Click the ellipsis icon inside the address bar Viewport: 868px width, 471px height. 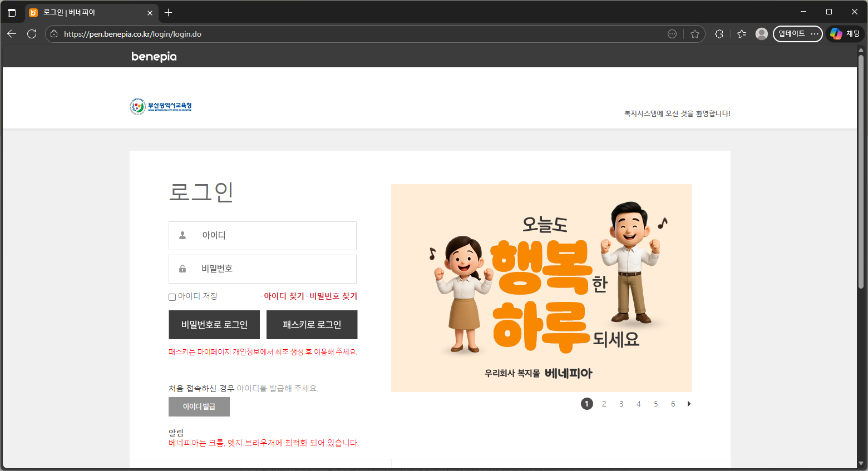672,34
